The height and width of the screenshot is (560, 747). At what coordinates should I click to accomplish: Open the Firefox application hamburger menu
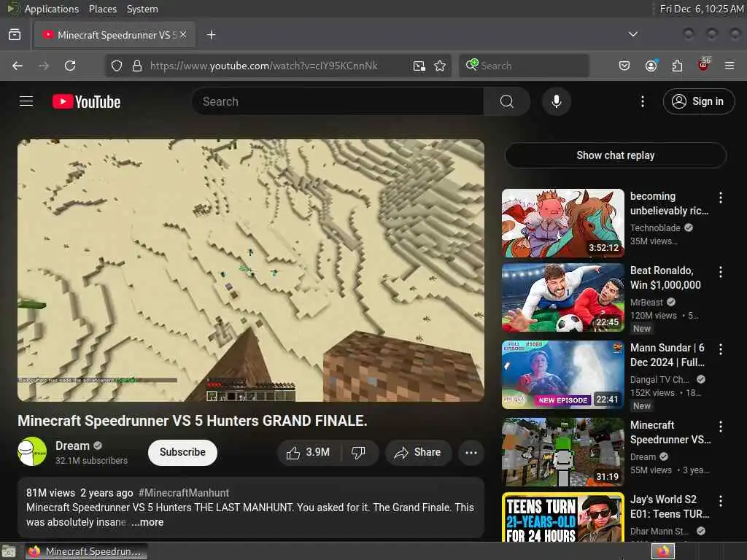point(729,66)
